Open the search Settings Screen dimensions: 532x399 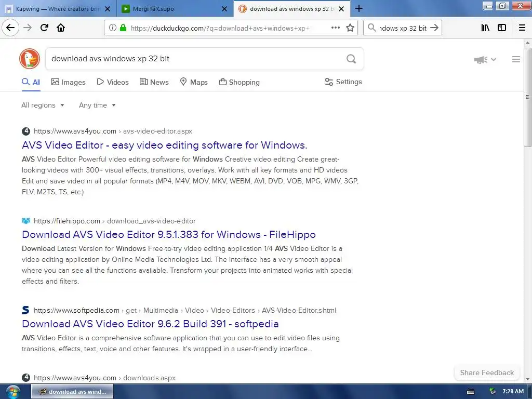343,82
